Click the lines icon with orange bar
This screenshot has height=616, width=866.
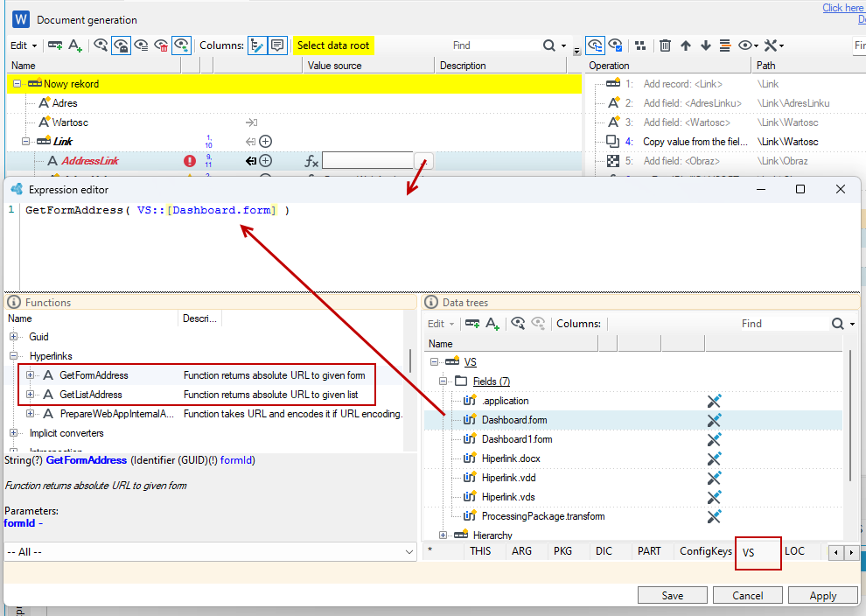(x=725, y=45)
